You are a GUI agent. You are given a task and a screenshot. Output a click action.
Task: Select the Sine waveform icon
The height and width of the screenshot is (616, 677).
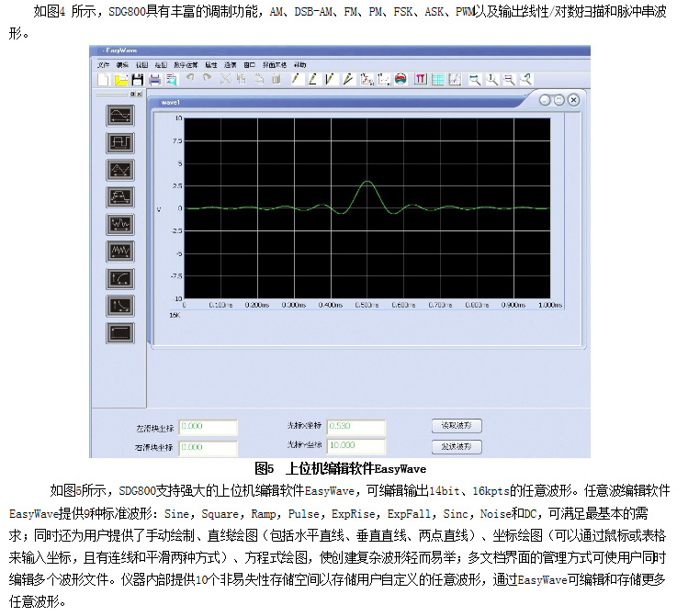[121, 115]
